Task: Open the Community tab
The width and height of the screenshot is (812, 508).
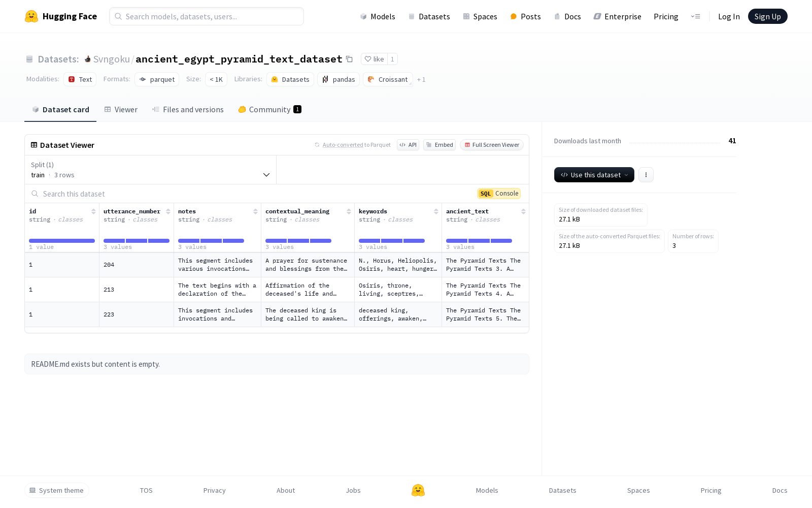Action: [x=269, y=110]
